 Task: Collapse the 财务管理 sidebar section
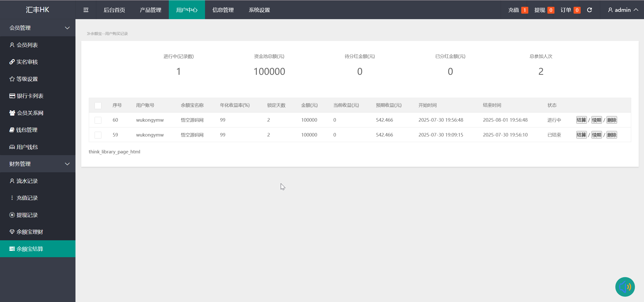38,164
